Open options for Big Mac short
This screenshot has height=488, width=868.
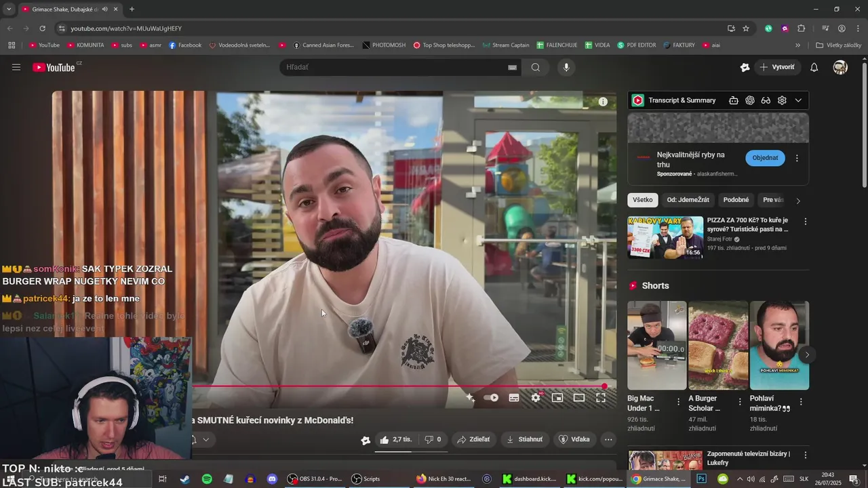click(678, 401)
